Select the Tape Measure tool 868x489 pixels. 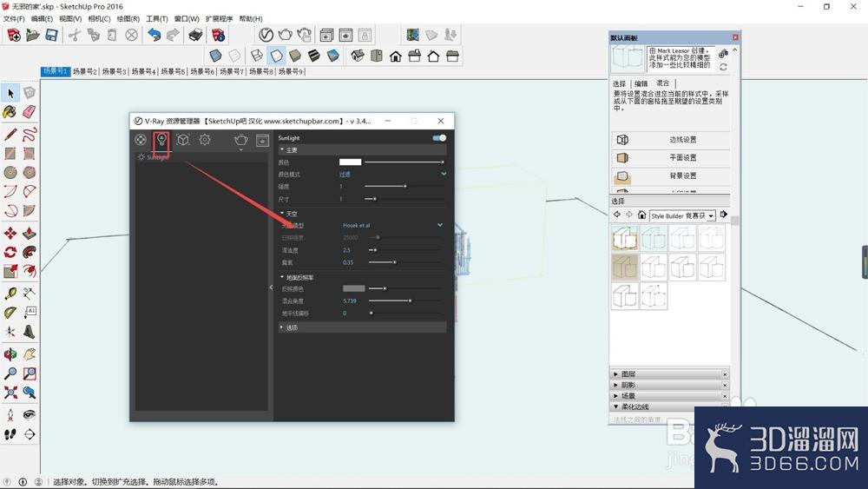tap(10, 293)
